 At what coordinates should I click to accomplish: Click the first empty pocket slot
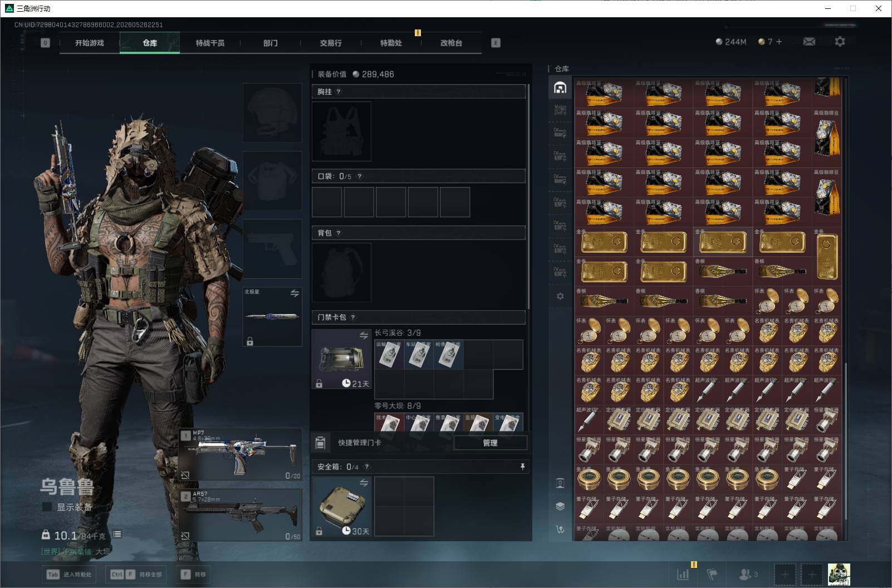[327, 202]
